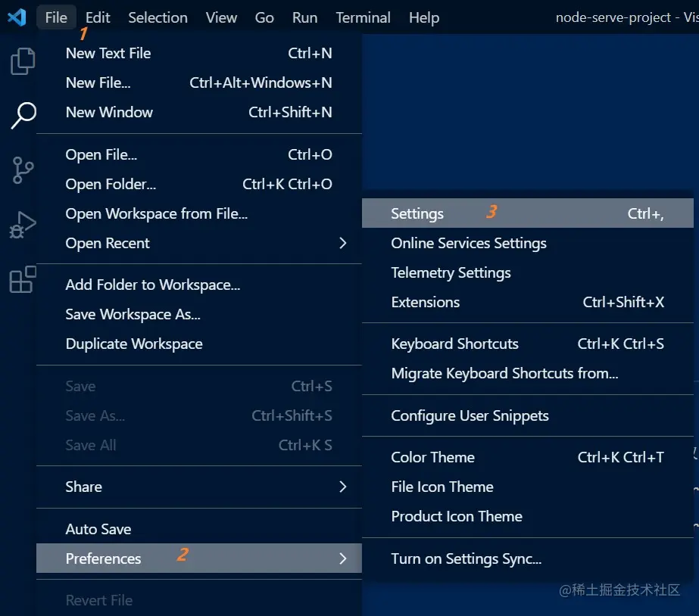
Task: Select Turn on Settings Sync...
Action: coord(527,558)
